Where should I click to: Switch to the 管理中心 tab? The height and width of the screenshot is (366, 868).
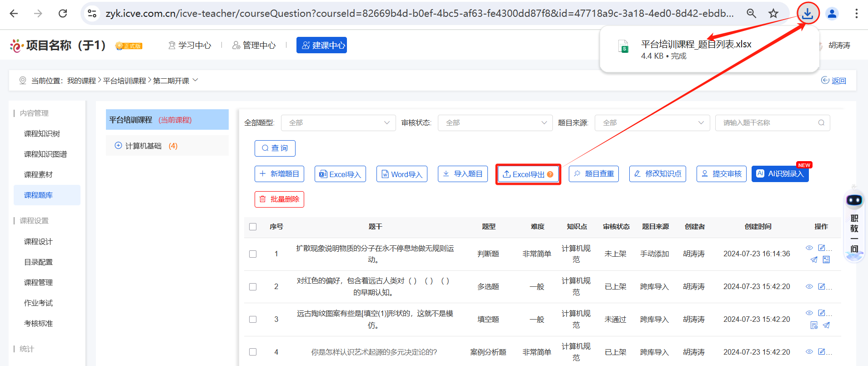click(254, 45)
